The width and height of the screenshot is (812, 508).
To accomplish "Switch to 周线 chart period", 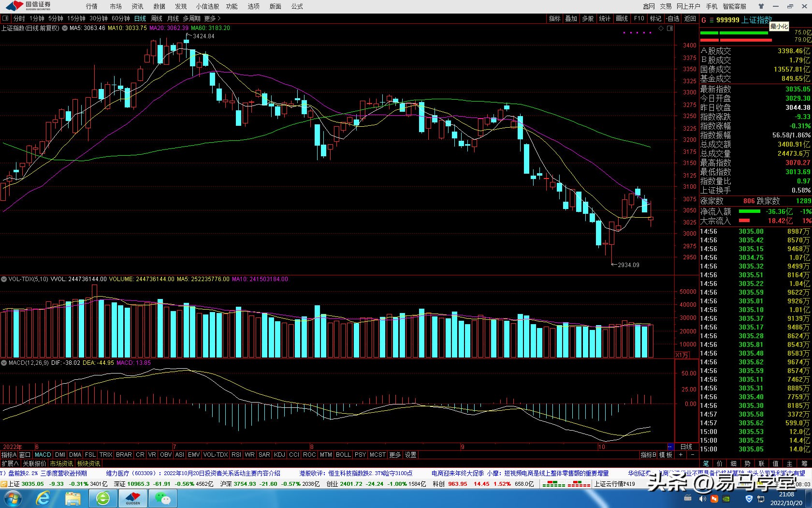I will 157,18.
